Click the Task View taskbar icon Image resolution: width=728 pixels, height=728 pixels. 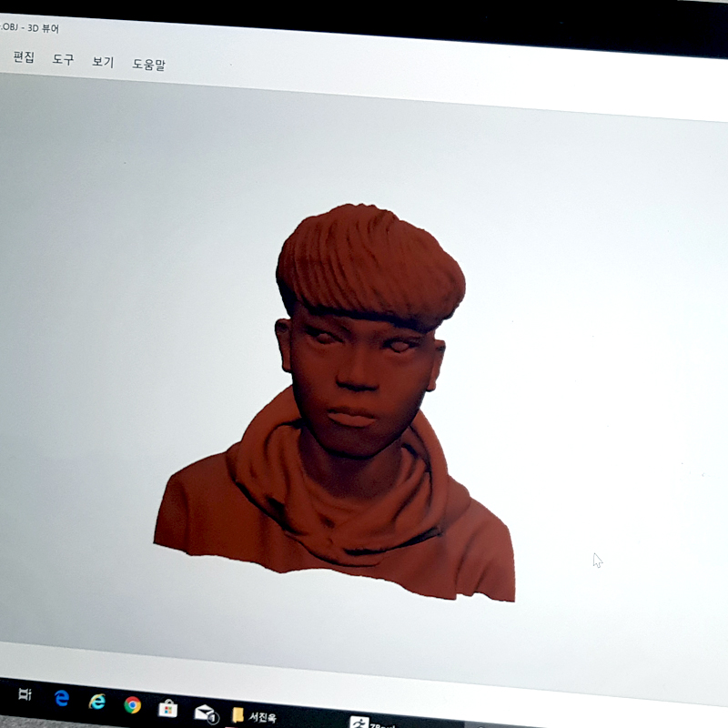[25, 694]
